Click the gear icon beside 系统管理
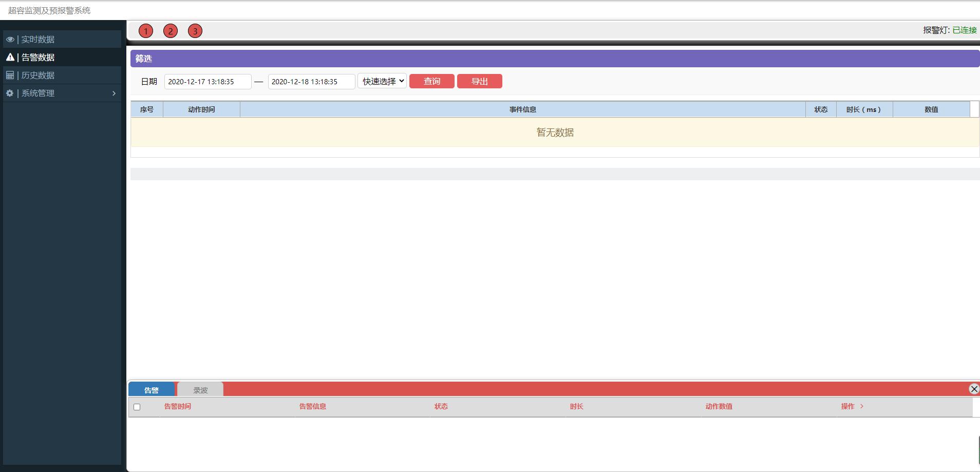 10,93
